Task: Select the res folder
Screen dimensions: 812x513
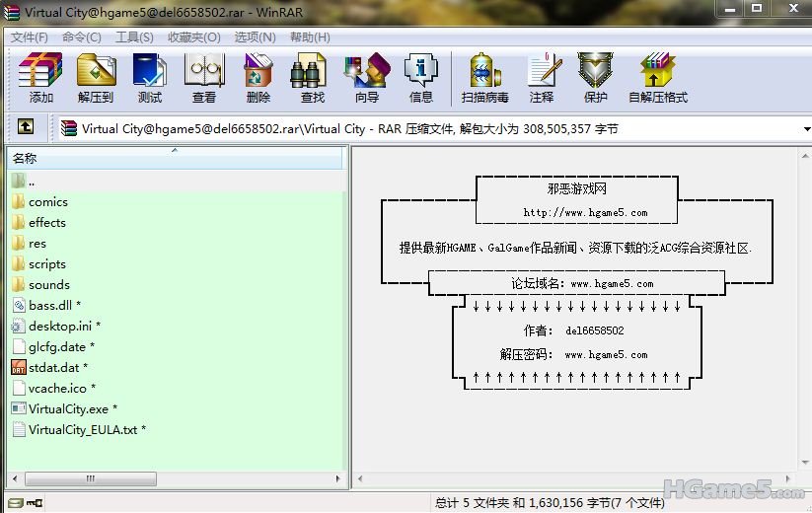Action: (37, 244)
